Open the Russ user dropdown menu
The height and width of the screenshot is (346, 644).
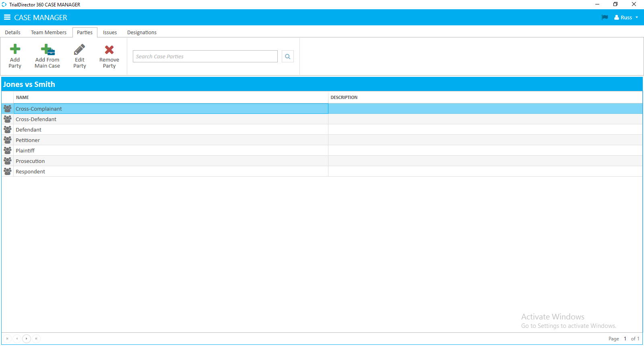(626, 17)
